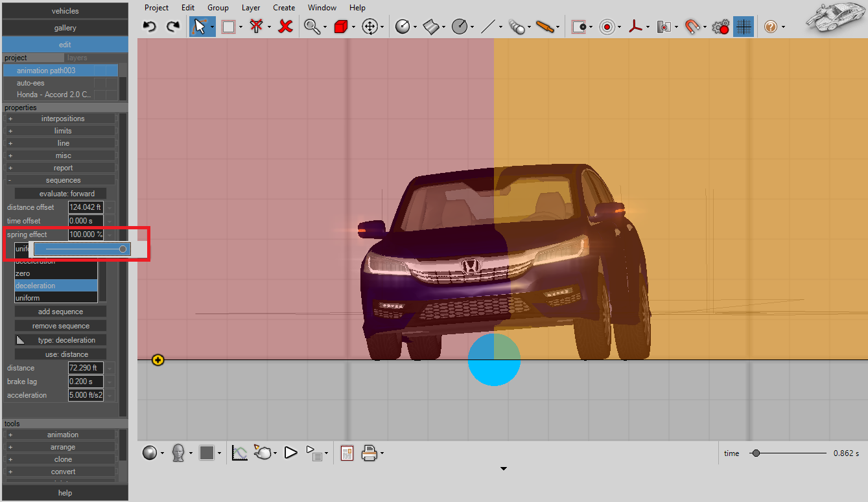This screenshot has width=868, height=502.
Task: Choose the dashed rectangle marquee tool
Action: 228,27
